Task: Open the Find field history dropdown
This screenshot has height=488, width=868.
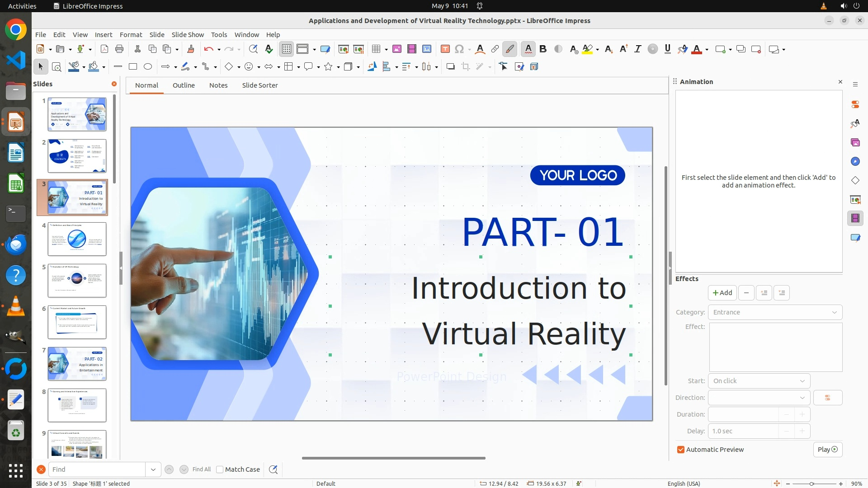Action: tap(153, 469)
